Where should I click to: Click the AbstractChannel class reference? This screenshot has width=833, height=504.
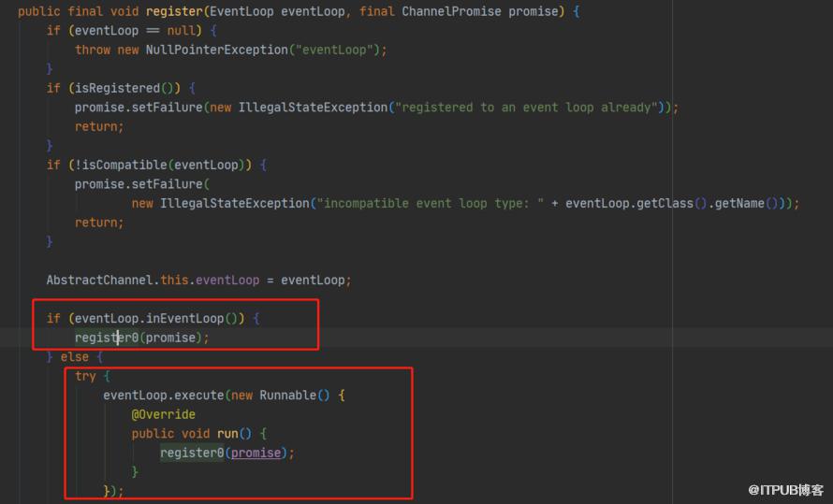[99, 281]
